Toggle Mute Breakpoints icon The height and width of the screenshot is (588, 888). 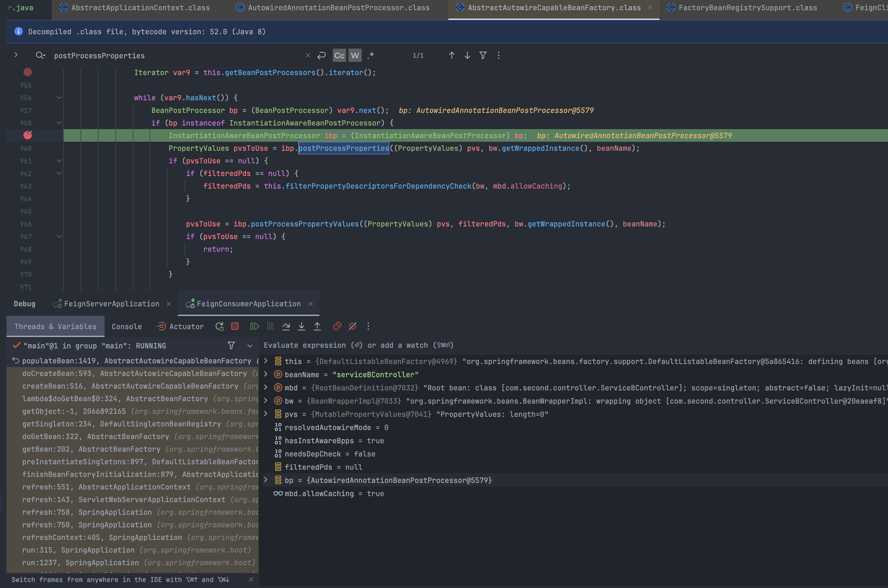353,326
